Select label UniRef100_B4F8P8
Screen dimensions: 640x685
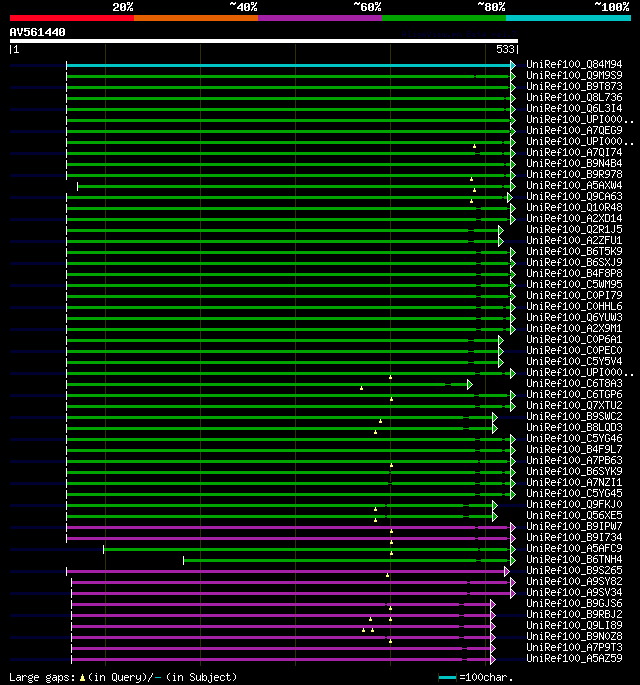[574, 273]
